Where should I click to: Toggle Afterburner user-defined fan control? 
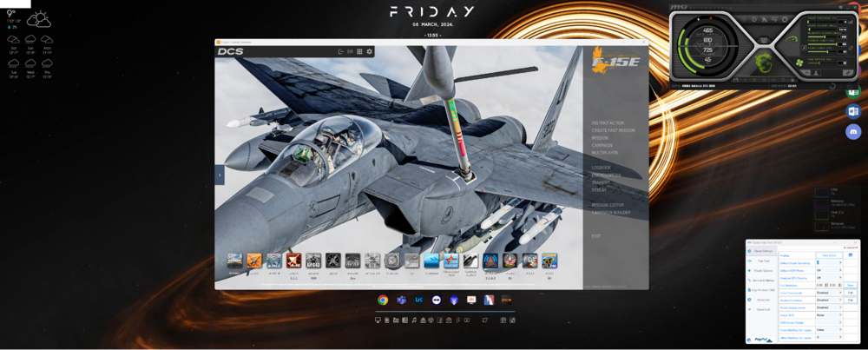(816, 73)
